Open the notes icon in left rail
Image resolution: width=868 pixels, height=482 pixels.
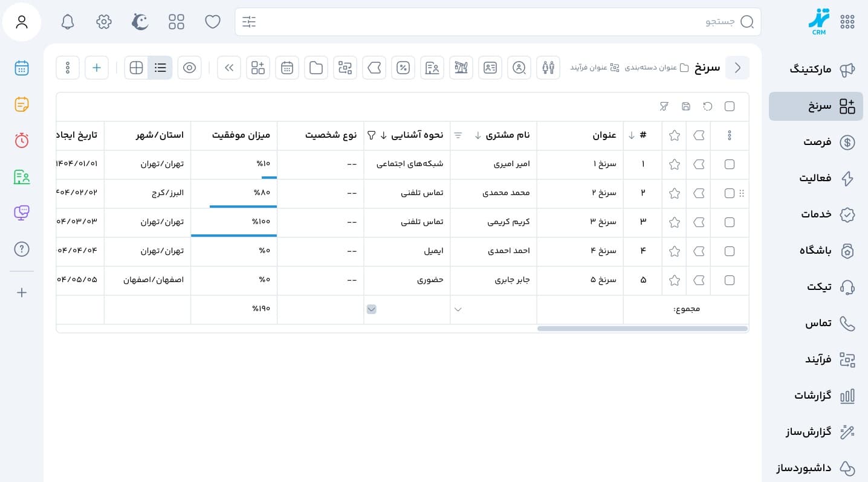[22, 104]
